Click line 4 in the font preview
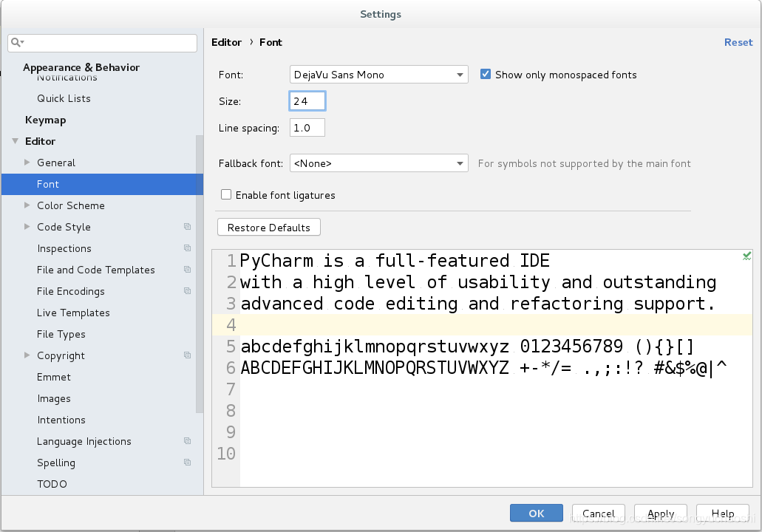The width and height of the screenshot is (762, 532). click(x=482, y=324)
